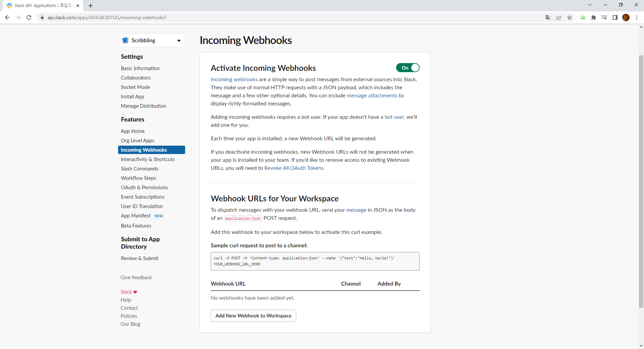The height and width of the screenshot is (349, 644).
Task: Open the Help link
Action: [x=126, y=300]
